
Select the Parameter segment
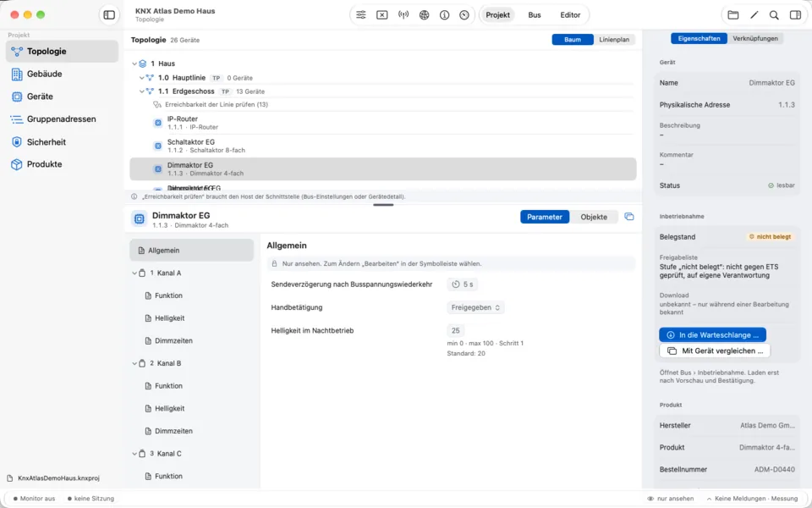pos(545,217)
